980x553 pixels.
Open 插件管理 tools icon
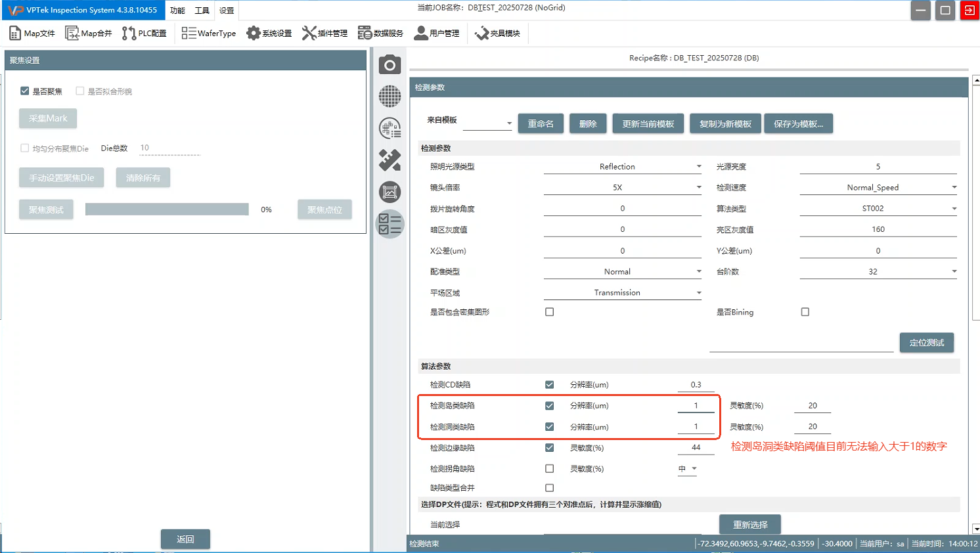(309, 33)
